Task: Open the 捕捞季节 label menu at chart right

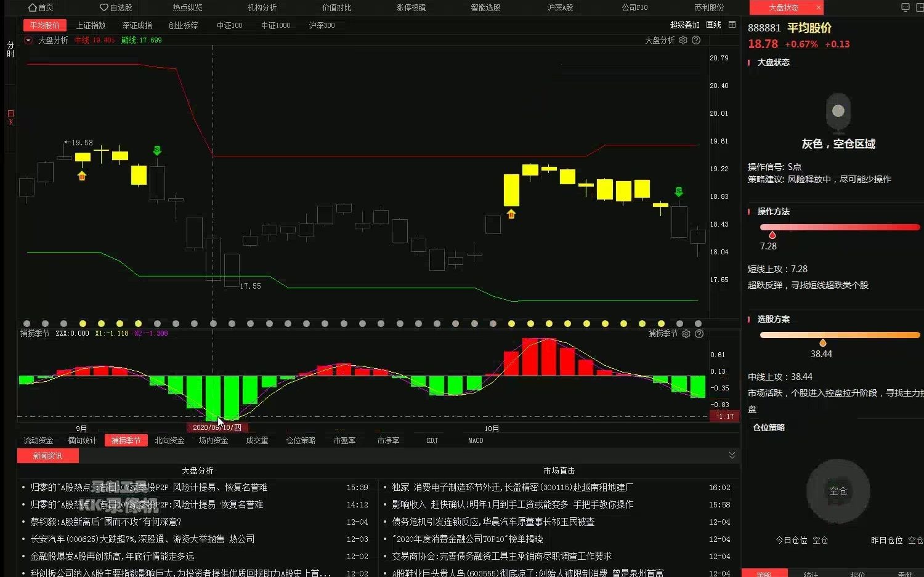Action: [x=663, y=333]
